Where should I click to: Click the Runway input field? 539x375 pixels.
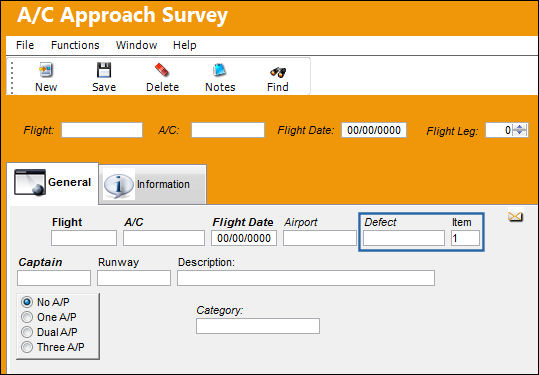coord(134,278)
